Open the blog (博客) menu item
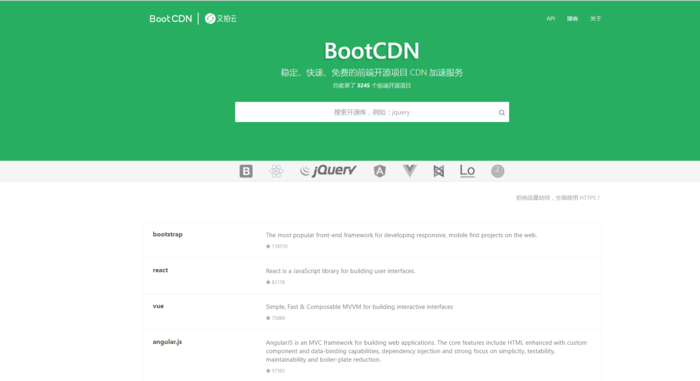Screen dimensions: 700x381 point(572,19)
